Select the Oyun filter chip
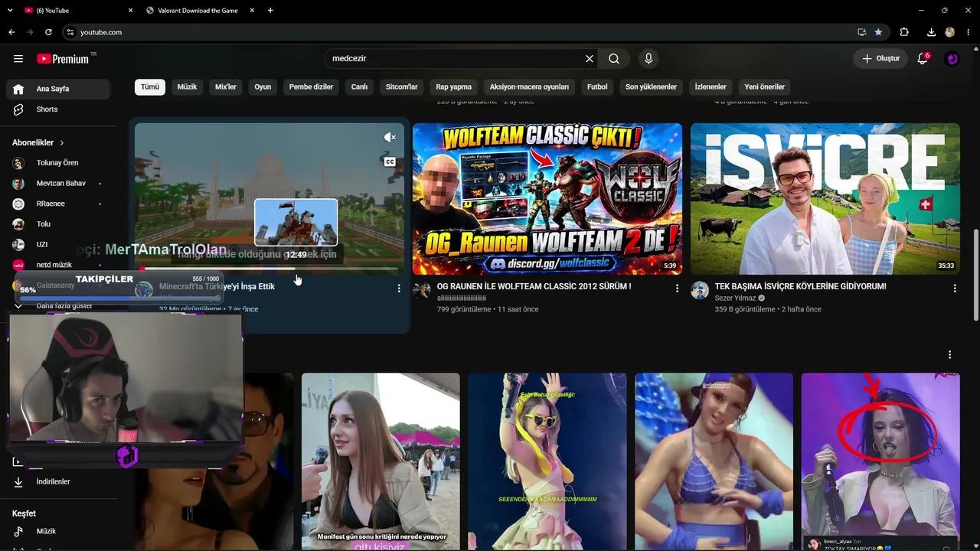Viewport: 980px width, 551px height. (x=263, y=86)
